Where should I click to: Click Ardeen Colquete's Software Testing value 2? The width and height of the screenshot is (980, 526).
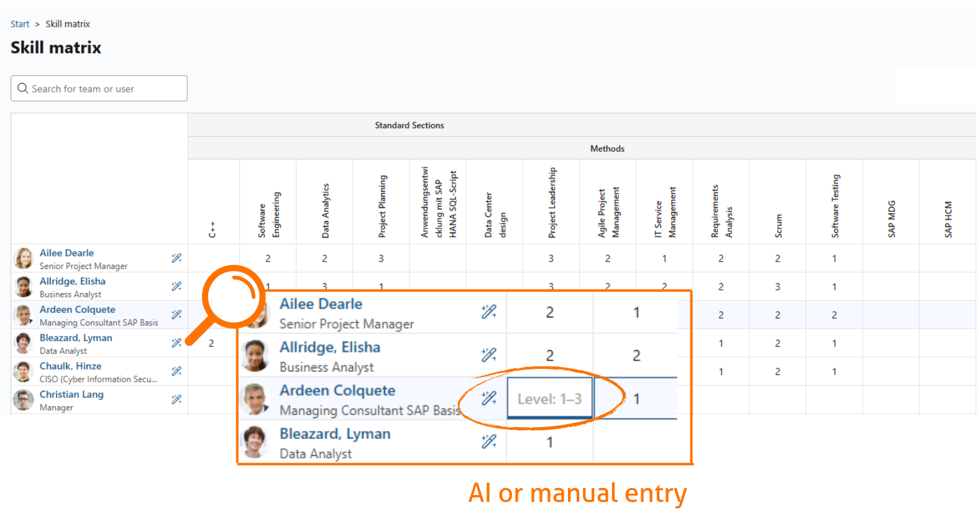pyautogui.click(x=834, y=315)
